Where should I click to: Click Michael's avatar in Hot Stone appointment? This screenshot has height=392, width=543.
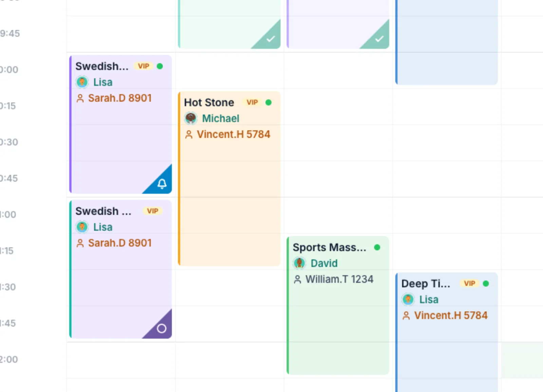[x=191, y=118]
